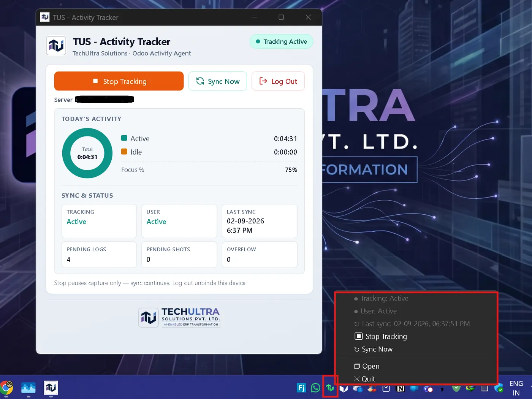The height and width of the screenshot is (399, 532).
Task: Click the TRACKING status card
Action: [x=99, y=221]
